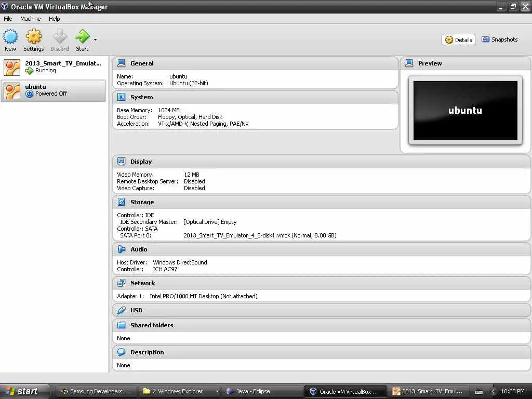Click the USB section plug icon
532x399 pixels.
coord(121,310)
